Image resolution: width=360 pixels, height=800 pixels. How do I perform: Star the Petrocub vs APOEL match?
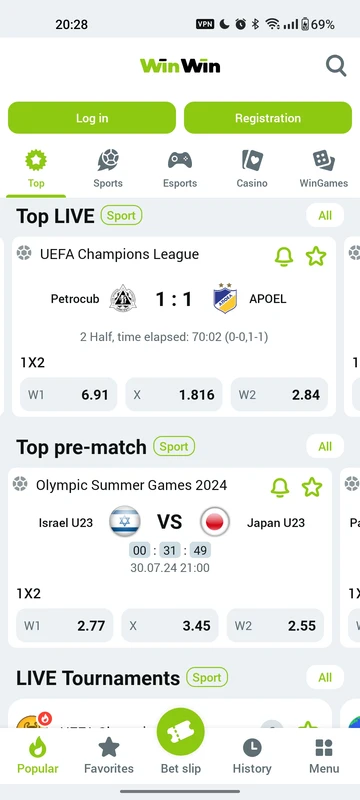pyautogui.click(x=316, y=256)
